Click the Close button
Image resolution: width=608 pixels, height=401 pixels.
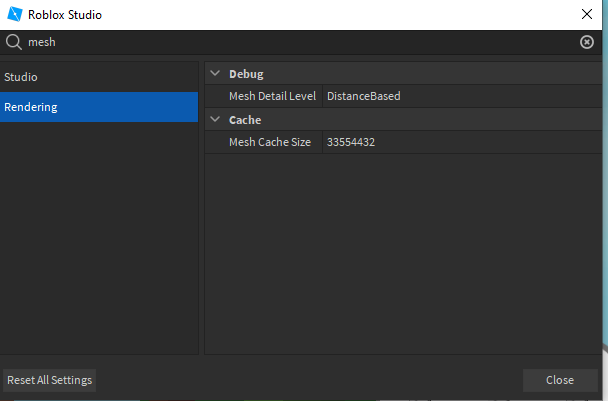[x=560, y=380]
